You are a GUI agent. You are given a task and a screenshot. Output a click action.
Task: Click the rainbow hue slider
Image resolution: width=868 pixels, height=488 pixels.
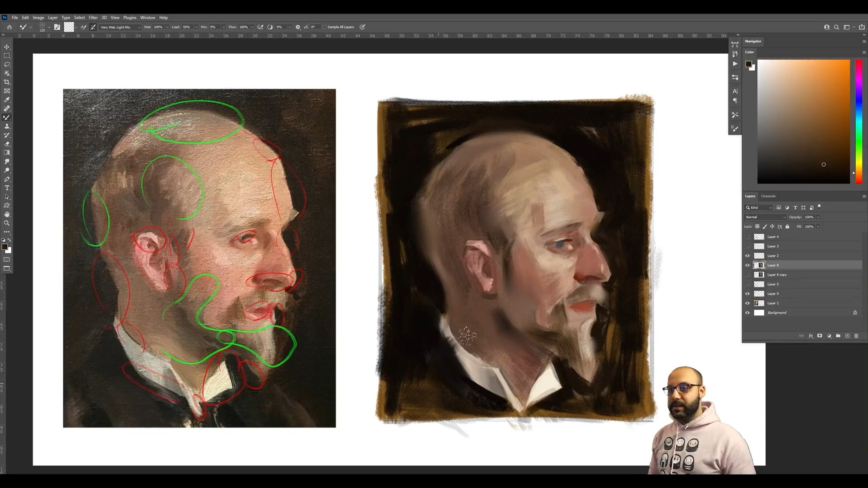pyautogui.click(x=859, y=121)
